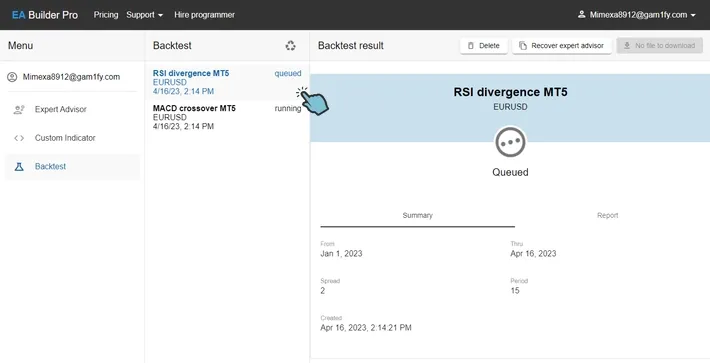The height and width of the screenshot is (363, 710).
Task: Click the trash icon in Delete button
Action: (x=470, y=46)
